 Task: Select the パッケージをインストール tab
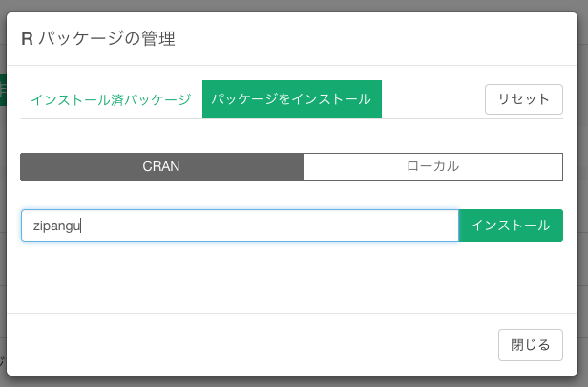pyautogui.click(x=292, y=99)
